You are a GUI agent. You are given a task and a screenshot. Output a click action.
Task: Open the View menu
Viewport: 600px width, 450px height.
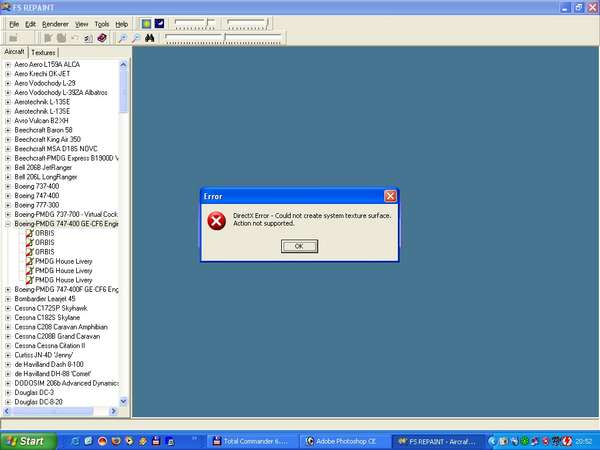pos(82,24)
